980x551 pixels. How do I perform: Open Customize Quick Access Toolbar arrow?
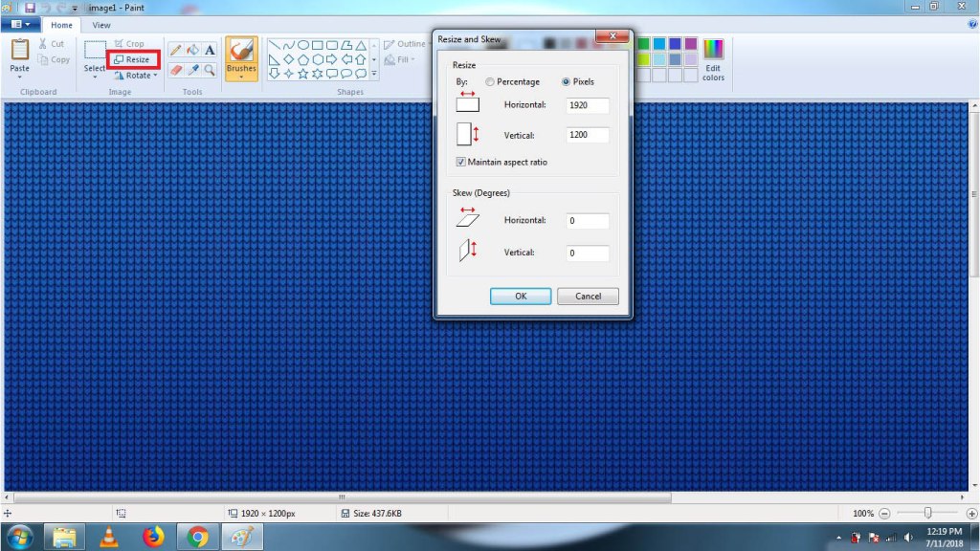pyautogui.click(x=75, y=9)
